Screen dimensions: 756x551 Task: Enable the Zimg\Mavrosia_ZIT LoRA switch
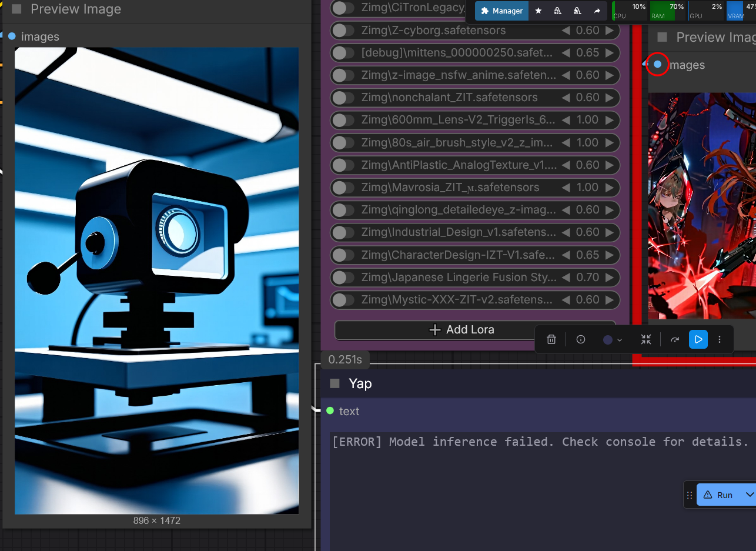pos(343,188)
